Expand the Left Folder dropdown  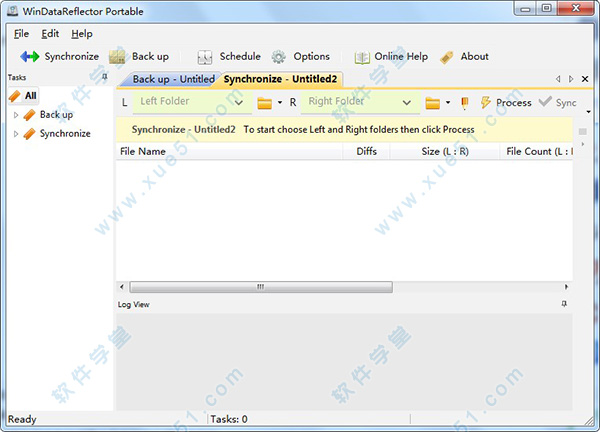point(239,102)
